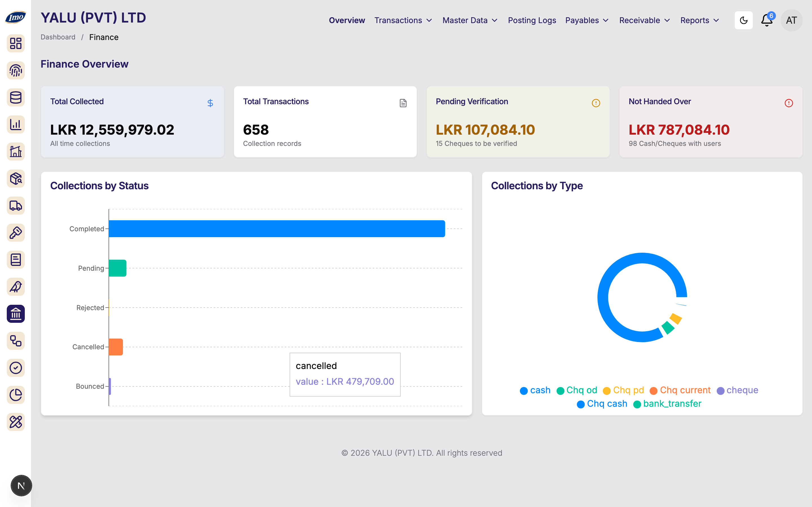Click the Dashboard breadcrumb link

point(58,37)
